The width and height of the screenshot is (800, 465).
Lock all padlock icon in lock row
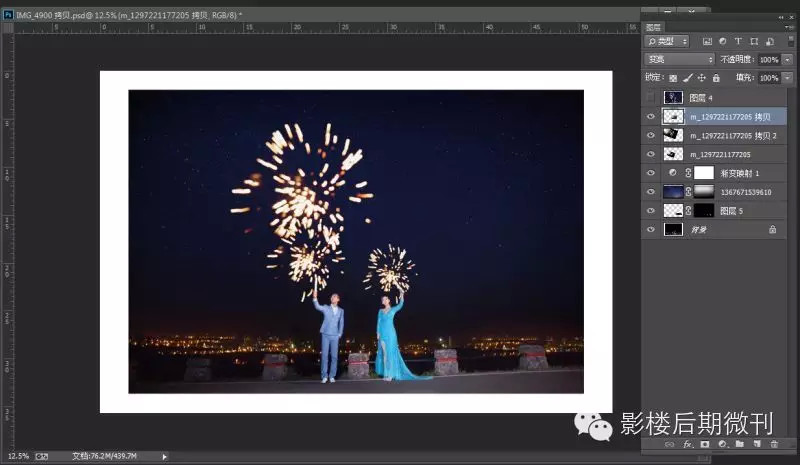pos(716,78)
